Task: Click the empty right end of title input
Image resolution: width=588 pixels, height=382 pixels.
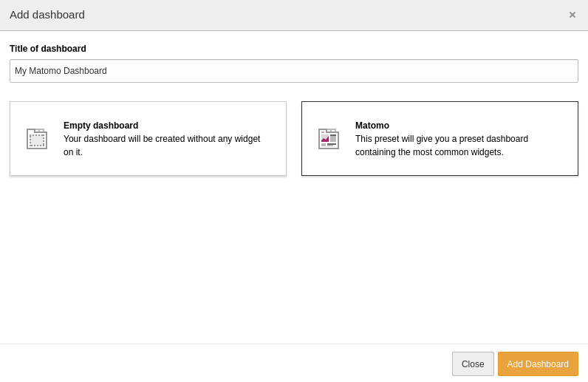Action: pos(517,71)
